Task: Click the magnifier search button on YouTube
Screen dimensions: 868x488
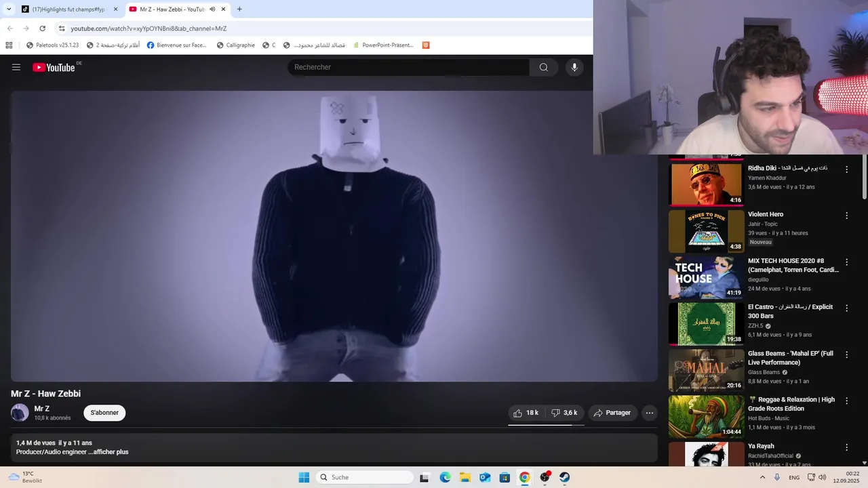Action: [544, 67]
